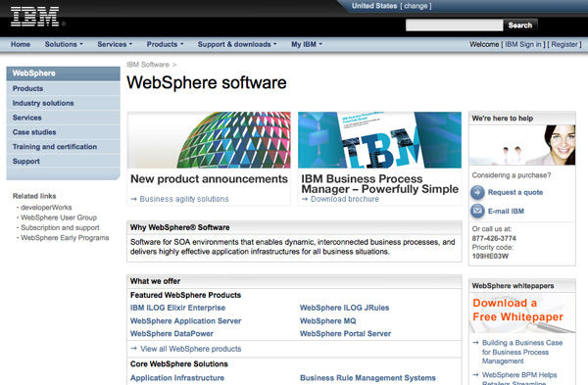Open the WebSphere MQ link
Viewport: 588px width, 385px height.
tap(327, 321)
